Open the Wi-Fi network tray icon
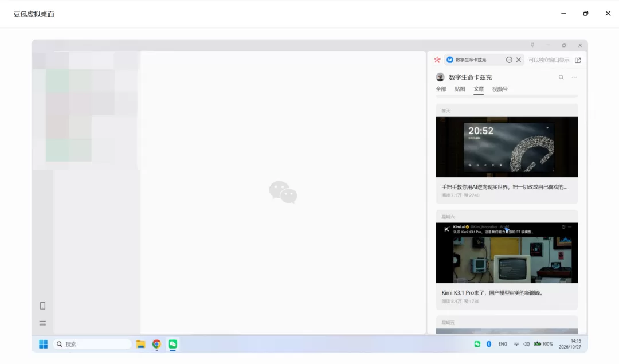 516,344
